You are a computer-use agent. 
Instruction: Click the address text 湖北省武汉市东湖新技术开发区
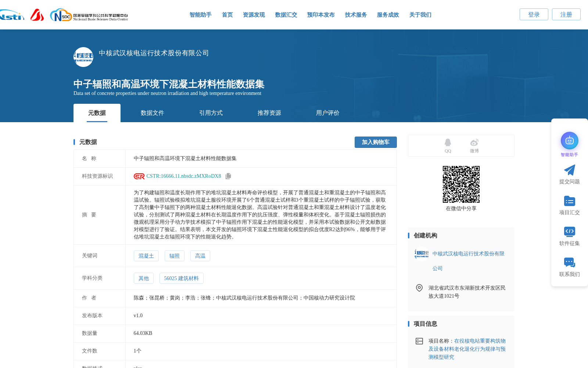(467, 292)
